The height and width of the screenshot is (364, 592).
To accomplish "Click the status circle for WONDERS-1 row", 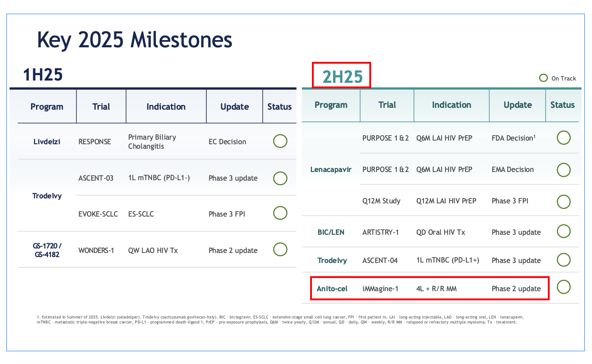I will (x=280, y=249).
